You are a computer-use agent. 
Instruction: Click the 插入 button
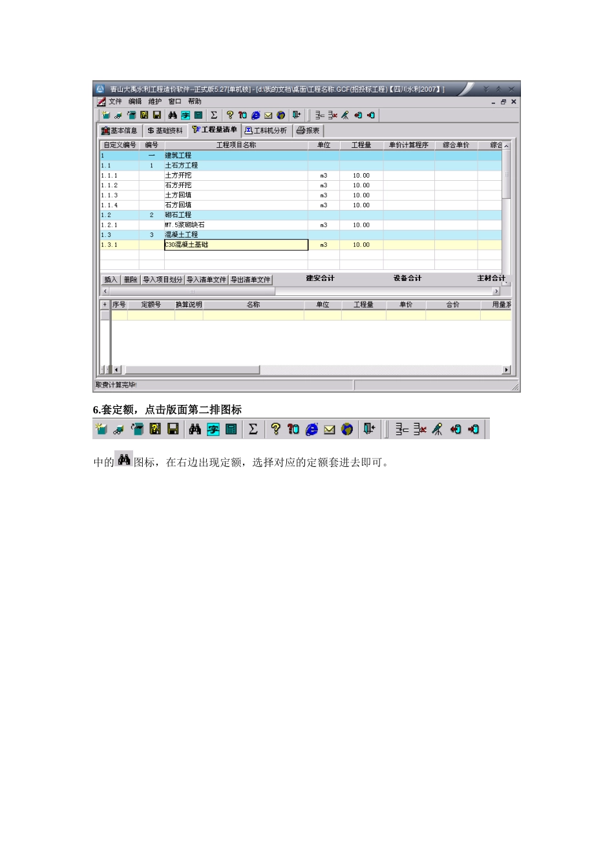(x=111, y=280)
